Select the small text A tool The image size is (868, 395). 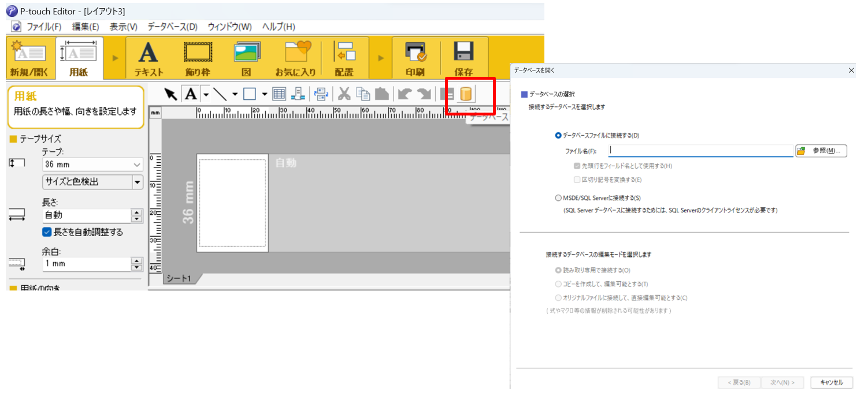[191, 94]
